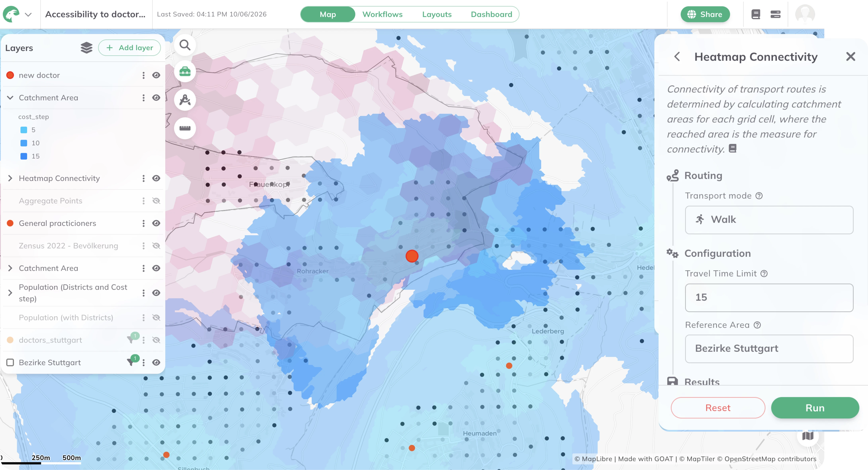Screen dimensions: 868x470
Task: Open the docs icon after connectivity description
Action: [733, 148]
